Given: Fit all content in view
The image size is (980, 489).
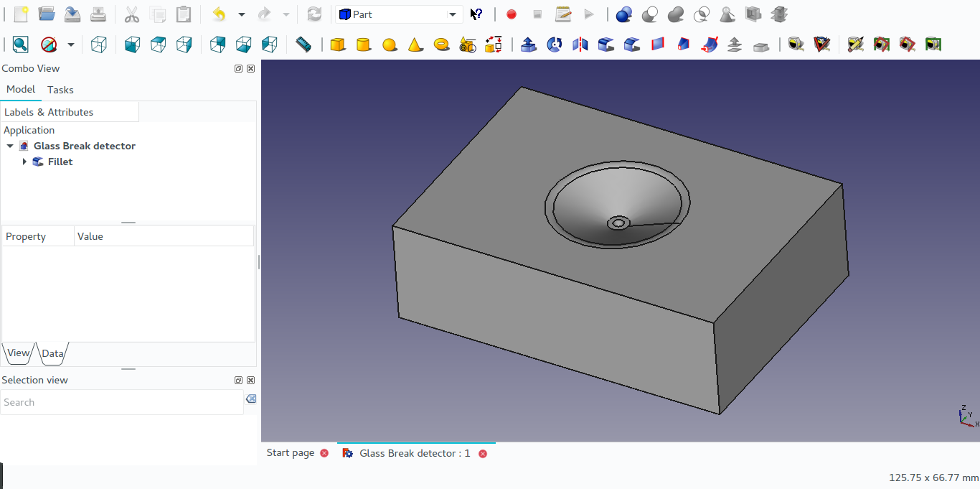Looking at the screenshot, I should pyautogui.click(x=21, y=45).
